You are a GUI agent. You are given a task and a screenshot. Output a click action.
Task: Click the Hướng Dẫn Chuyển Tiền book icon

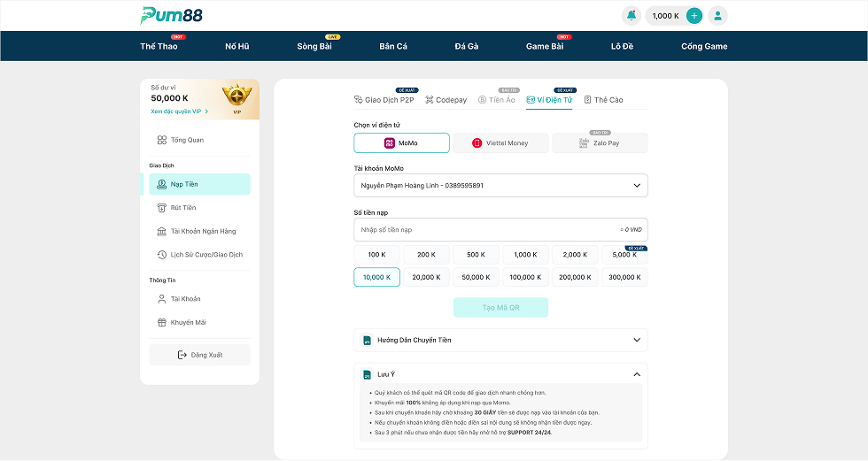point(367,341)
